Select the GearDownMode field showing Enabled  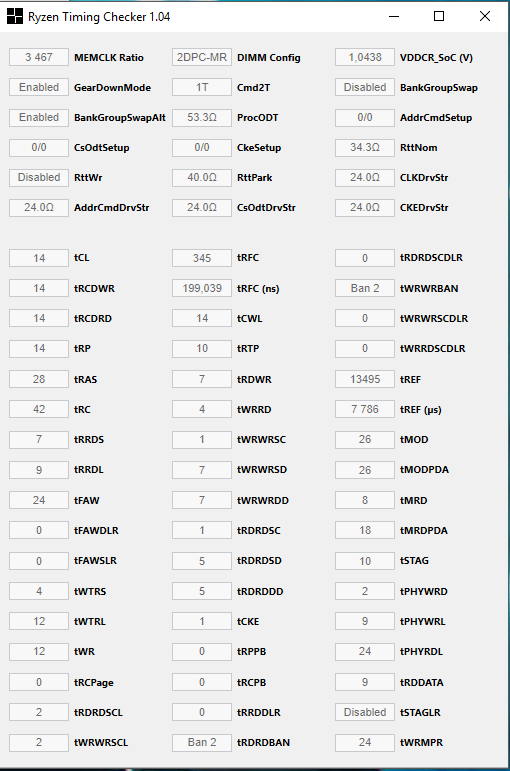click(x=39, y=88)
